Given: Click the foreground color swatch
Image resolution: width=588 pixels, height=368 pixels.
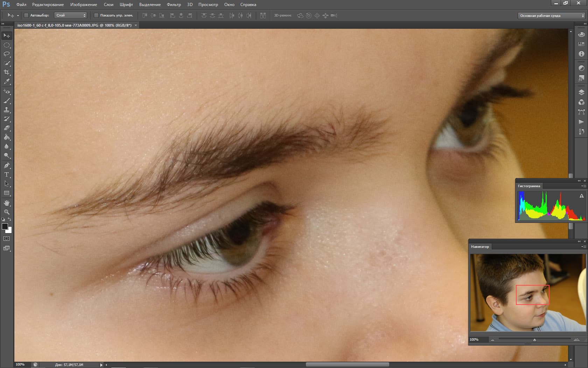Looking at the screenshot, I should click(5, 226).
